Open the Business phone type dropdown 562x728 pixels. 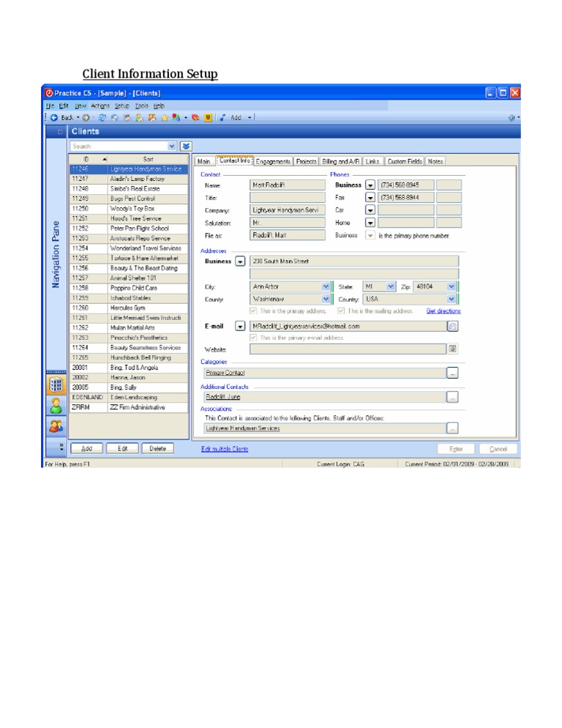(x=370, y=185)
